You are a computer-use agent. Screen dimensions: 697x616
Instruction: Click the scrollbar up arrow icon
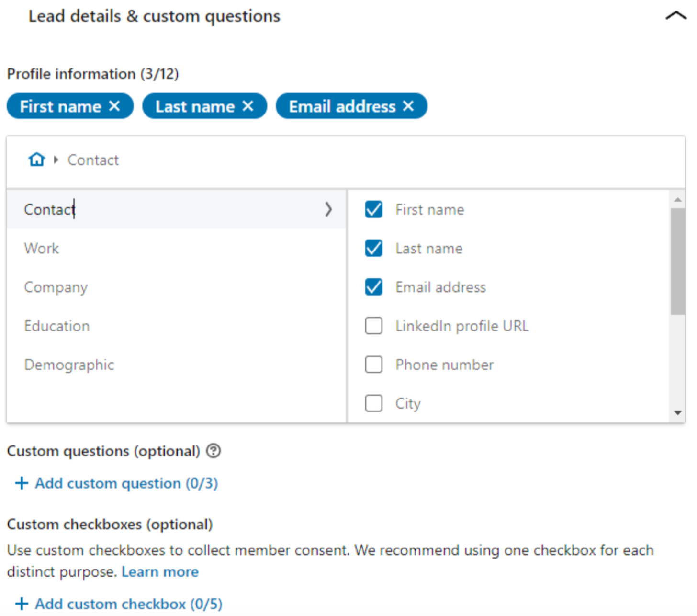[678, 199]
